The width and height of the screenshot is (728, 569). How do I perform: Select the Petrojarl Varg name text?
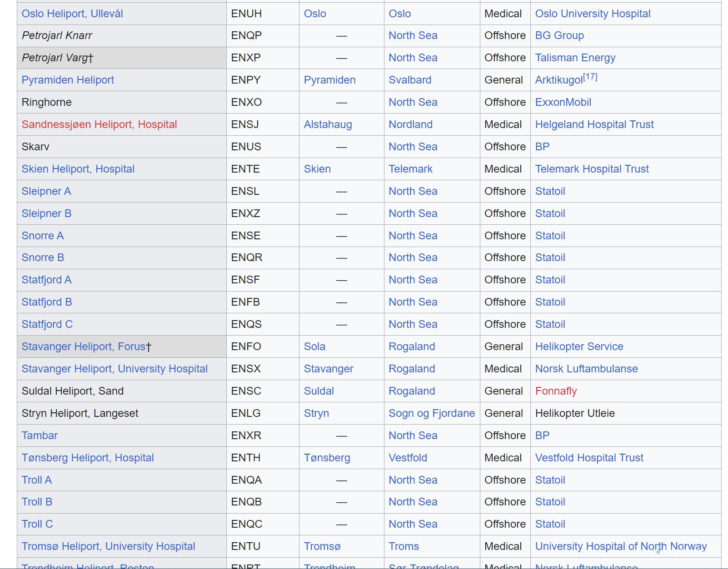pos(55,58)
